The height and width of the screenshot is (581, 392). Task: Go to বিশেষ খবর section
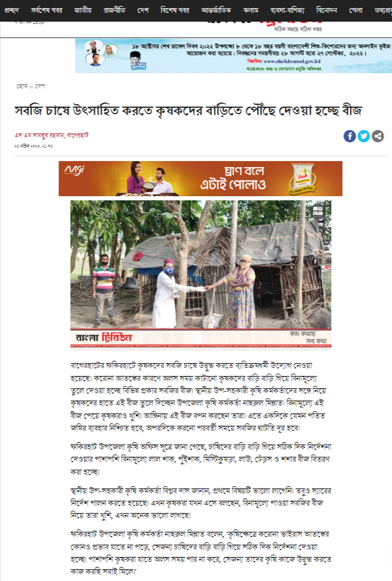coord(175,11)
